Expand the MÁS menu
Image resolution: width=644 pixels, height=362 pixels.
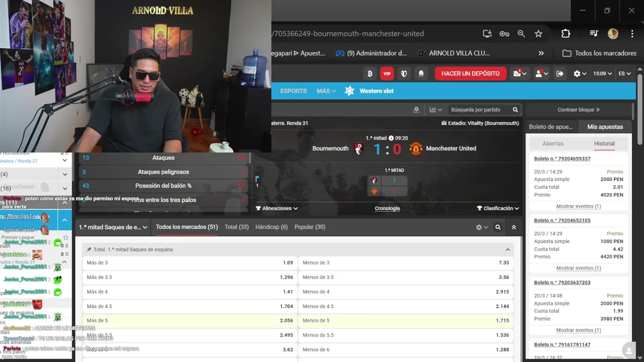(326, 91)
